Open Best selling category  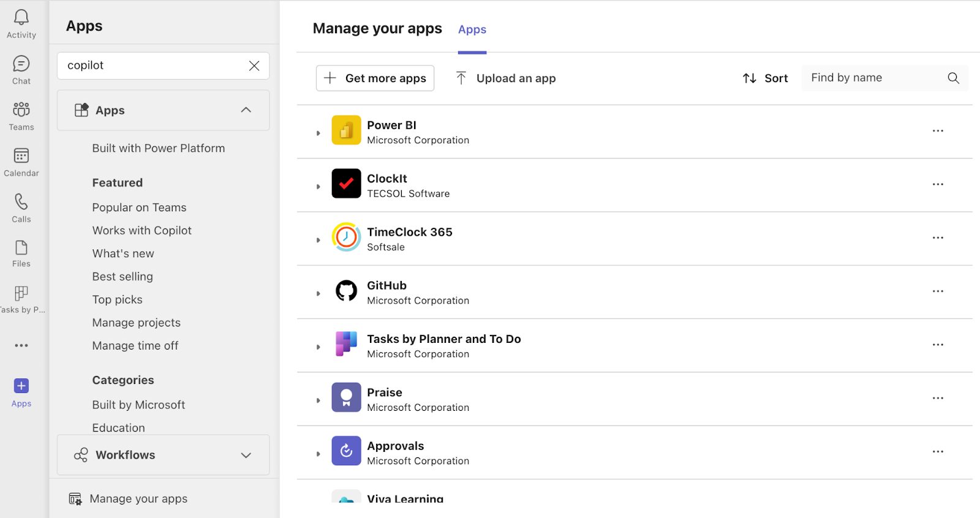123,277
